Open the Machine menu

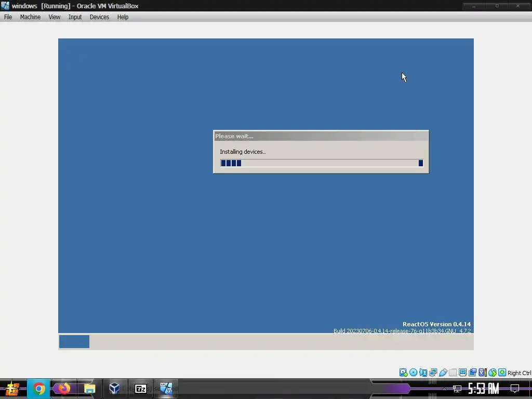[x=30, y=17]
